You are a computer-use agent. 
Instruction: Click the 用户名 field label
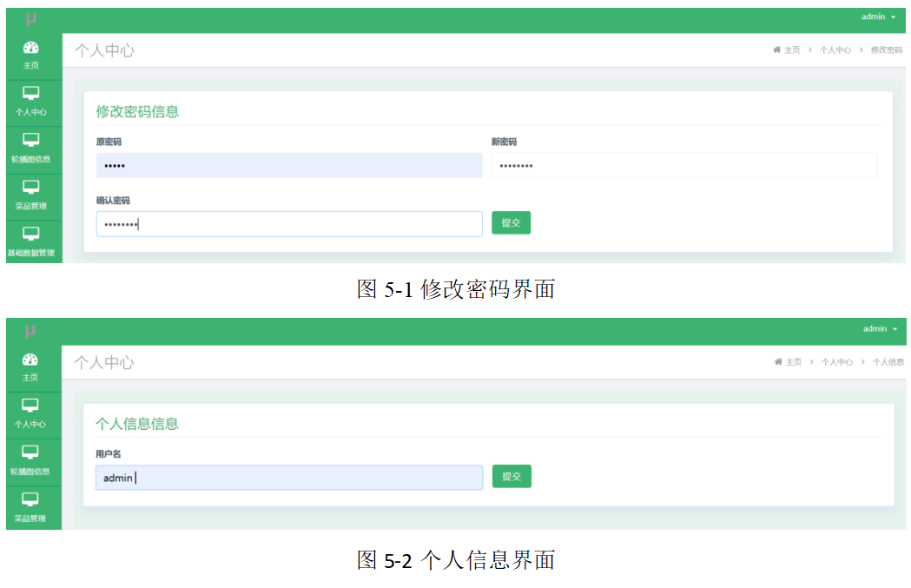pos(108,453)
